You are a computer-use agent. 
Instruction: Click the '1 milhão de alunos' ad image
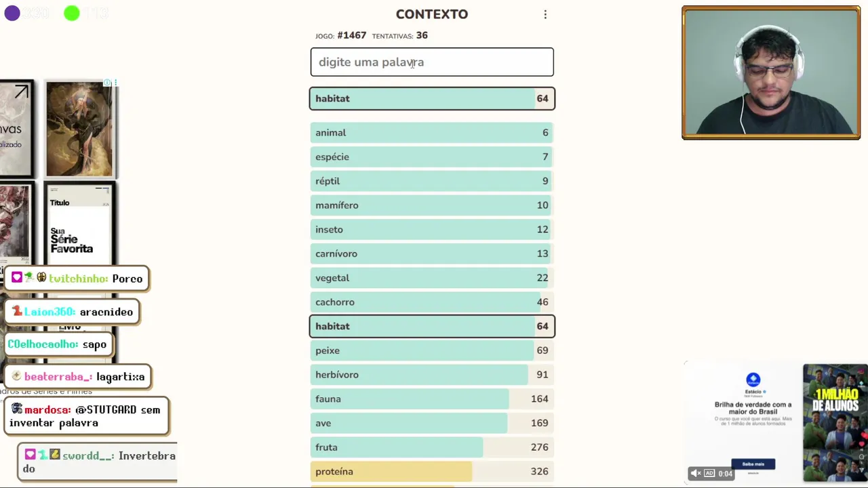point(835,423)
